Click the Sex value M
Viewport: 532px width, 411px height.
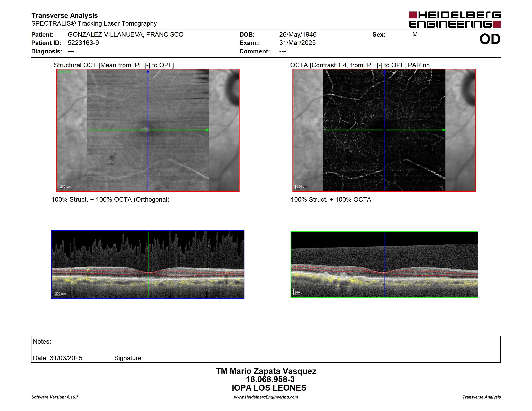click(415, 35)
